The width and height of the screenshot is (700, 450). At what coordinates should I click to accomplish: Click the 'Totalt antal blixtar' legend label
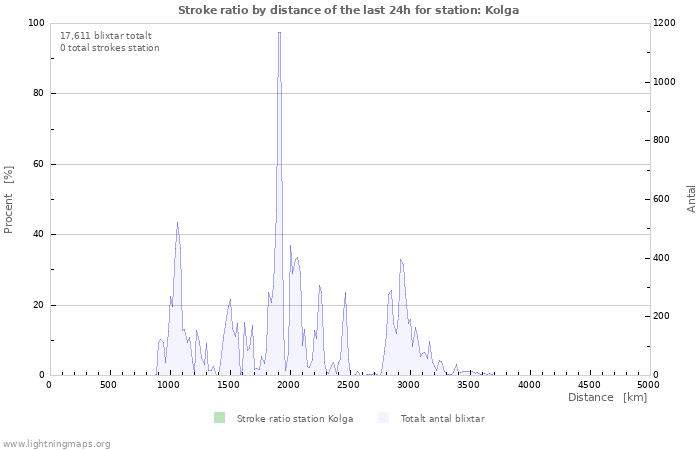tap(442, 419)
